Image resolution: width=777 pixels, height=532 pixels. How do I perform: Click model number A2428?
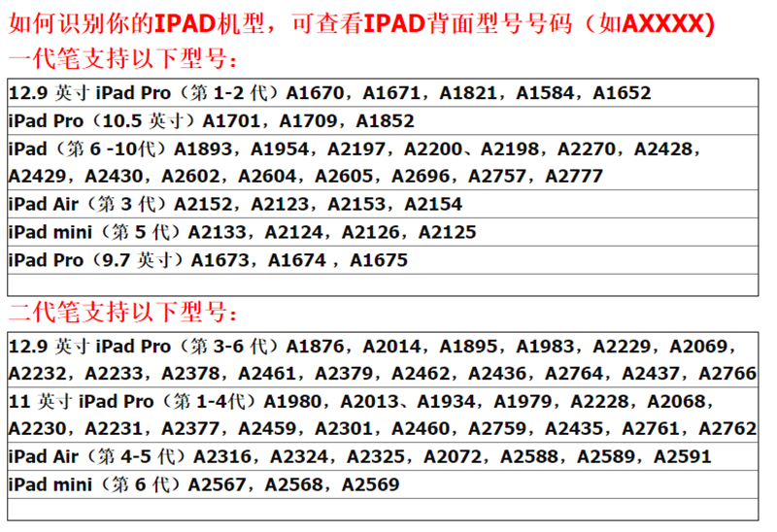(x=663, y=149)
